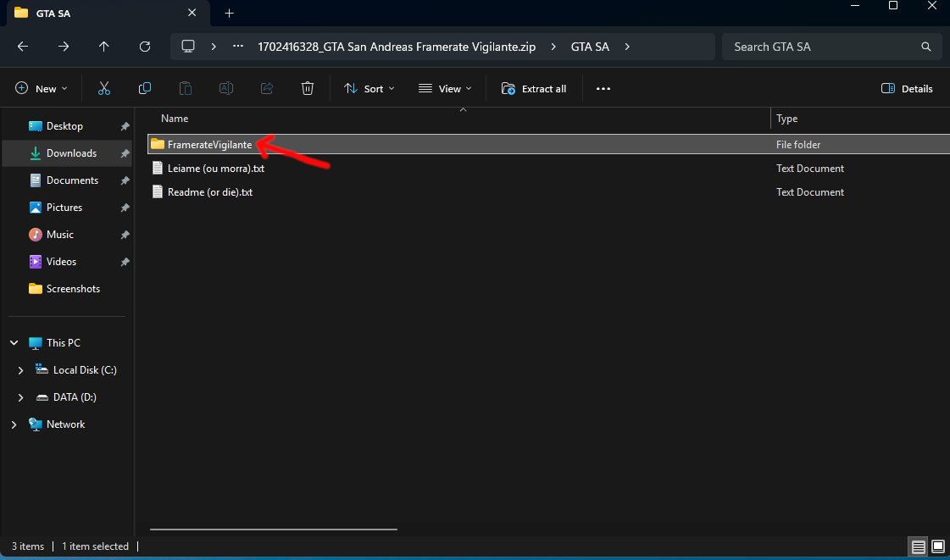Unpin Downloads using its pin icon

click(x=125, y=153)
